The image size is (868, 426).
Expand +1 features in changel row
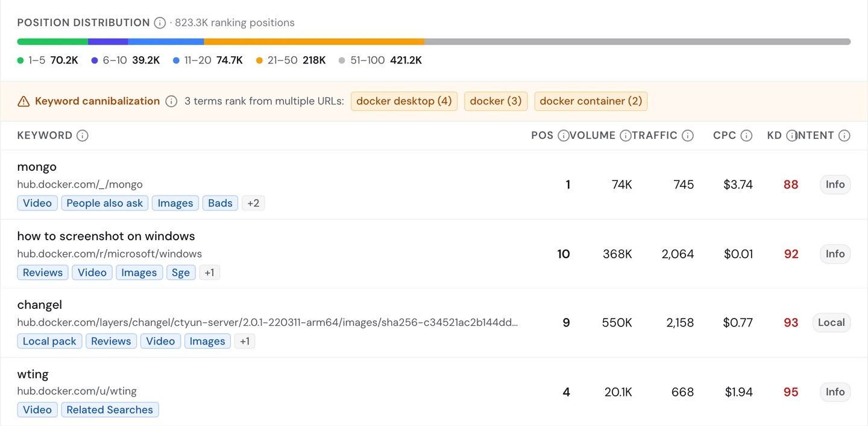245,342
